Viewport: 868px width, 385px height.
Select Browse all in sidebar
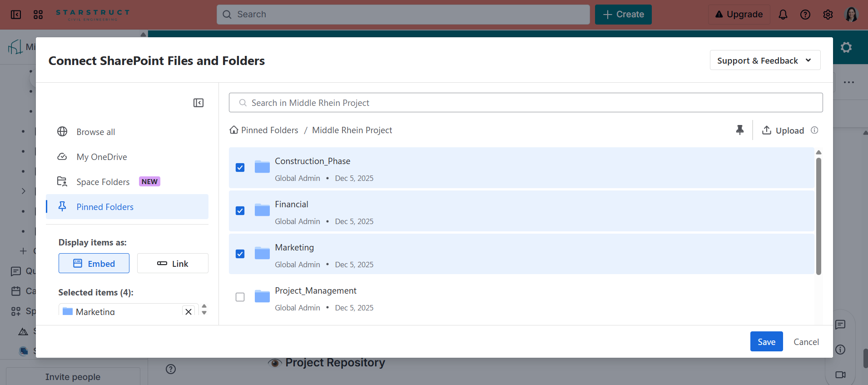(x=95, y=132)
